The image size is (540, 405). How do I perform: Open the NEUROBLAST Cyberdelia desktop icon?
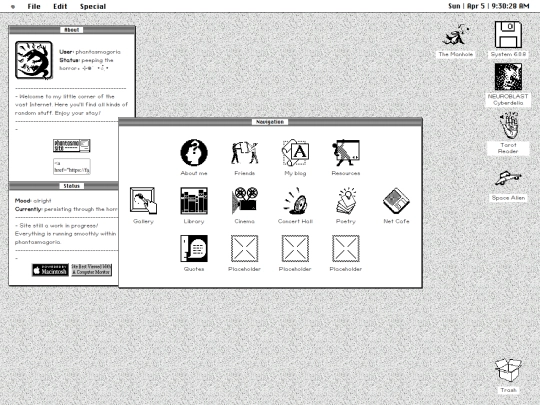pos(508,77)
